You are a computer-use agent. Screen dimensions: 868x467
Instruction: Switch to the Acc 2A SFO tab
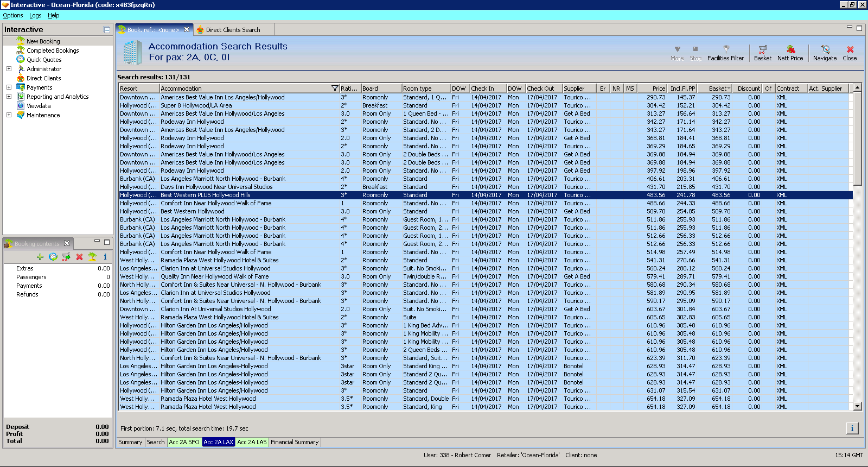point(184,442)
